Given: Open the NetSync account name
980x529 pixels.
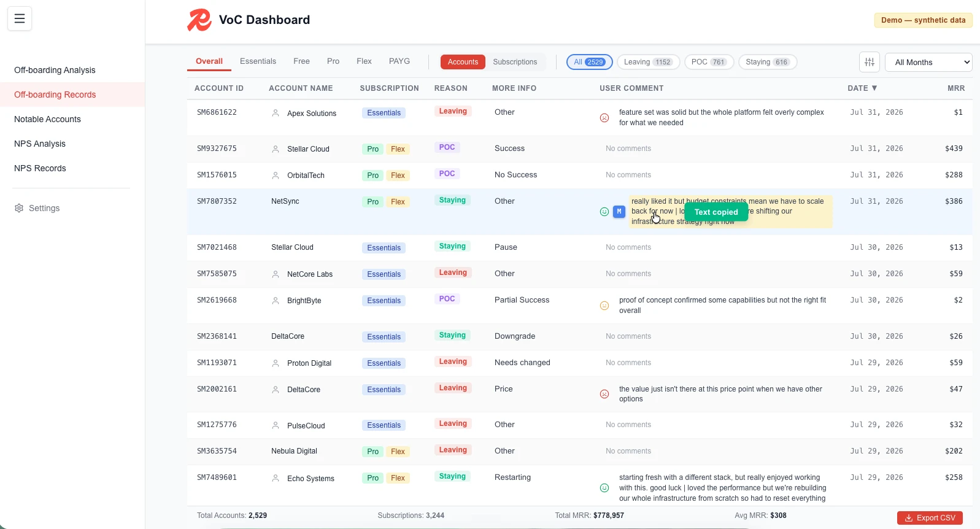Looking at the screenshot, I should click(285, 201).
